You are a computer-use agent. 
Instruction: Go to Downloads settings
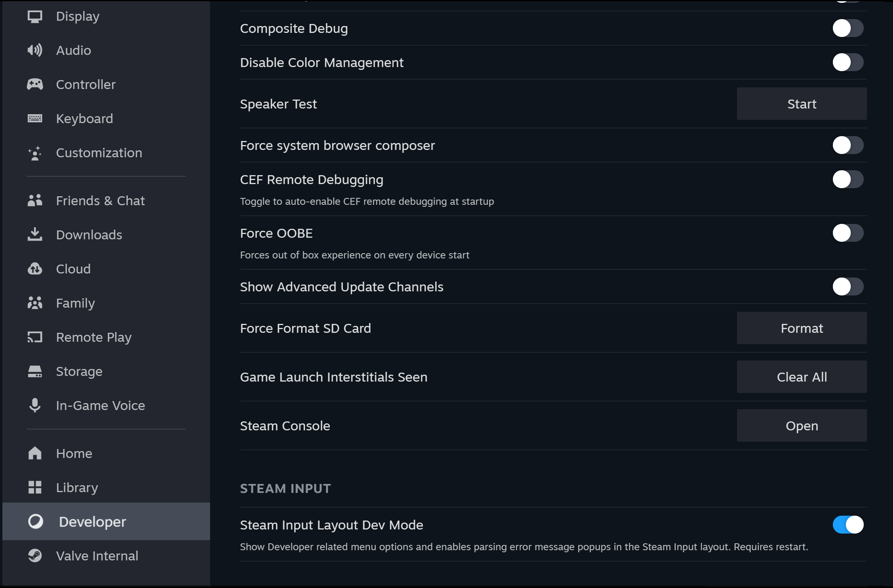click(x=106, y=235)
